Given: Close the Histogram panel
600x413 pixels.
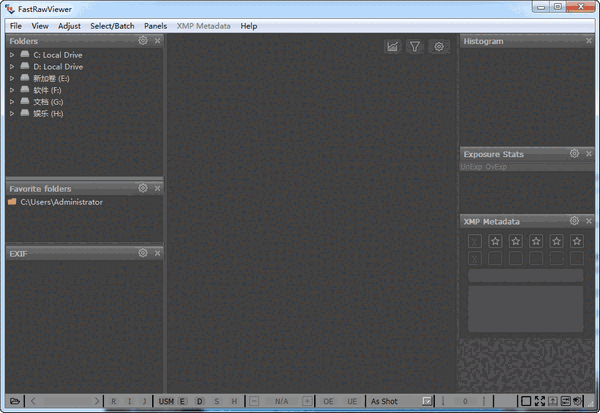Looking at the screenshot, I should click(589, 41).
